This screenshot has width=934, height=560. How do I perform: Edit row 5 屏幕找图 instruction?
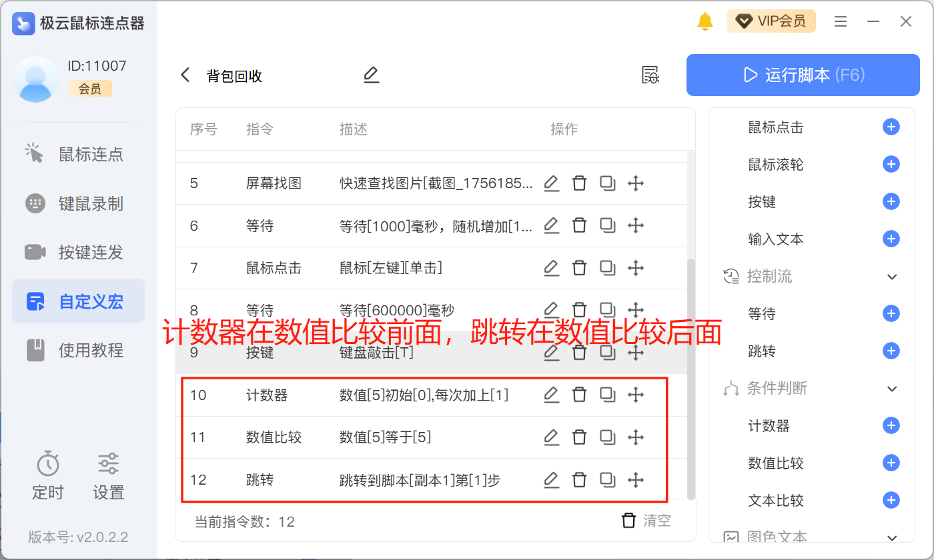point(551,183)
